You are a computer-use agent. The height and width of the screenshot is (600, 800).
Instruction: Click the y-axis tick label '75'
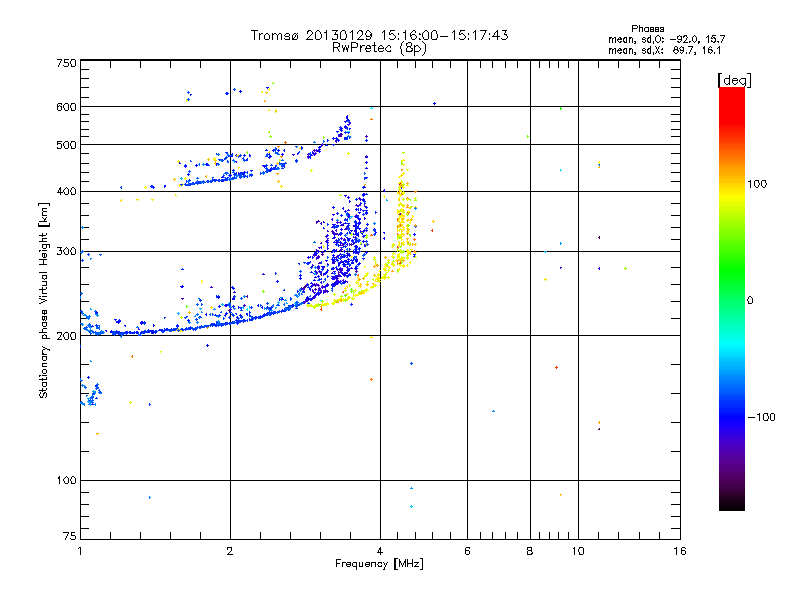[x=69, y=536]
